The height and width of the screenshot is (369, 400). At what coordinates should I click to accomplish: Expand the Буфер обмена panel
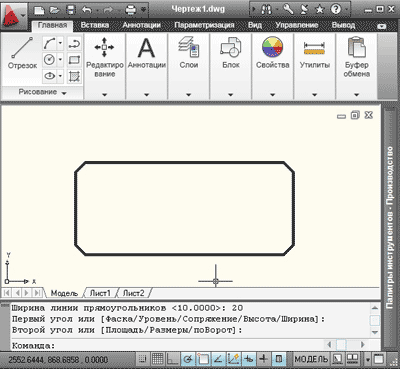tap(357, 95)
